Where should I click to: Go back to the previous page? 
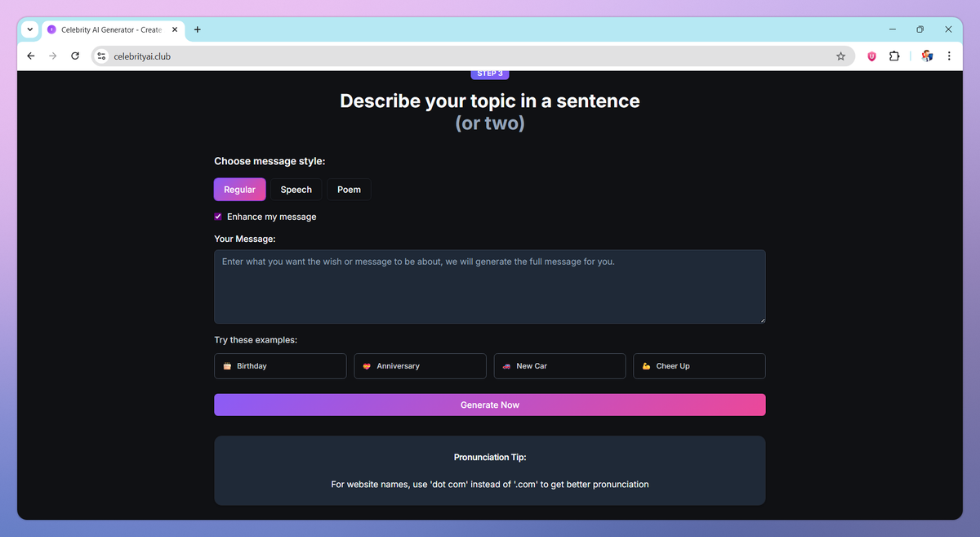click(x=31, y=56)
